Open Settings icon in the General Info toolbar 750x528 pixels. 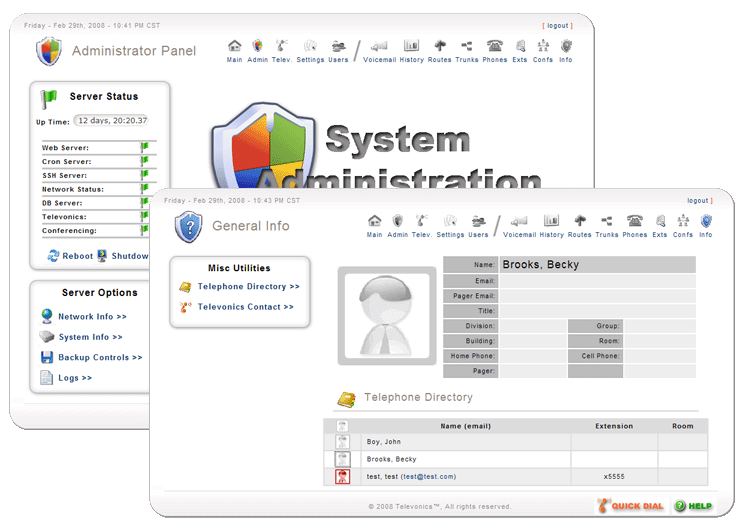450,222
